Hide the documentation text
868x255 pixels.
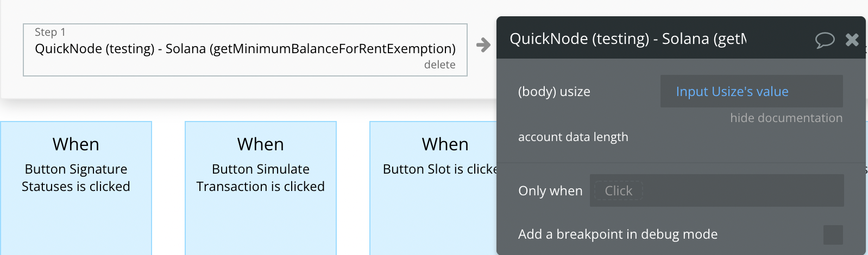786,118
